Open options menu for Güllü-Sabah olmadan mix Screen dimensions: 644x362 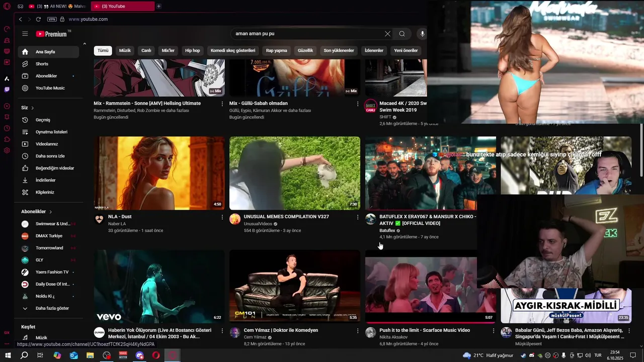point(358,104)
